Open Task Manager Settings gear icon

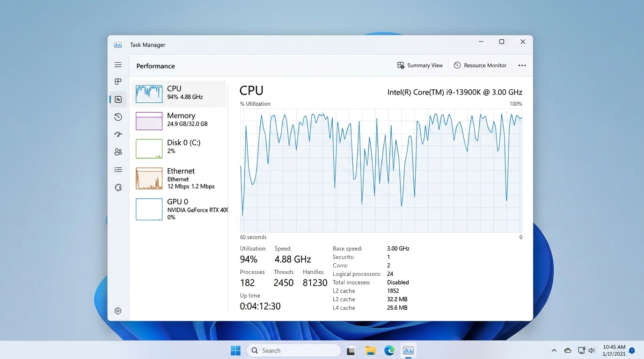click(118, 311)
